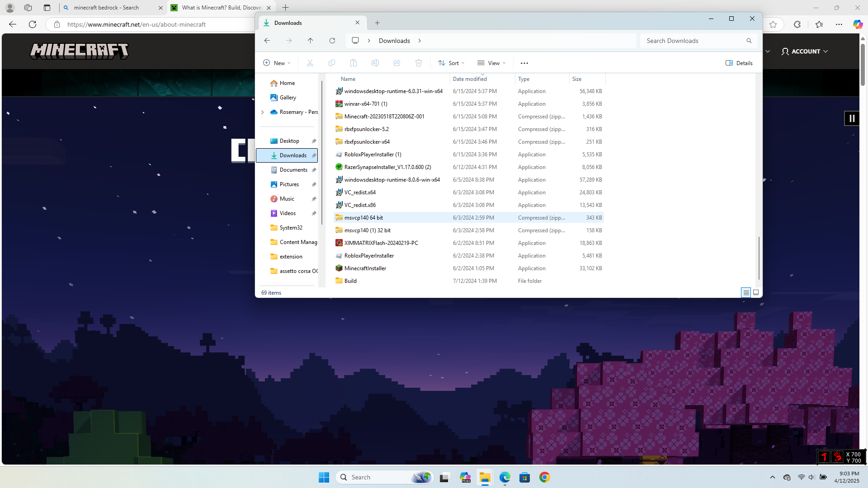
Task: Go back in Edge browser
Action: pyautogui.click(x=13, y=24)
